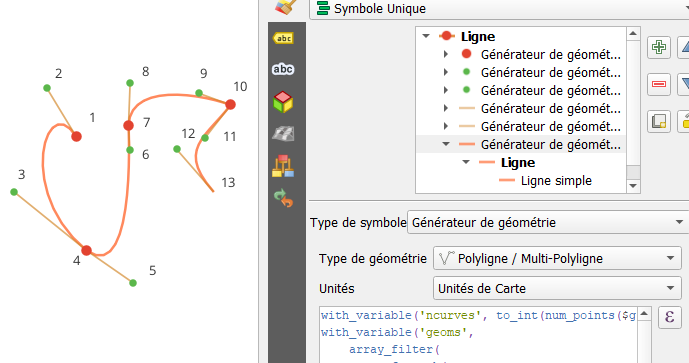Expand the second tan-line geometry generator
The height and width of the screenshot is (363, 689).
[446, 126]
